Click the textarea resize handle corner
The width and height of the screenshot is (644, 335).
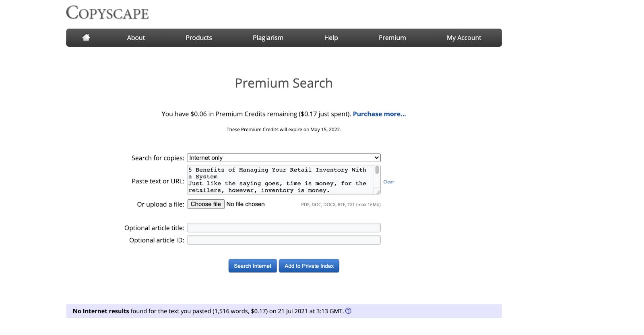click(x=378, y=192)
